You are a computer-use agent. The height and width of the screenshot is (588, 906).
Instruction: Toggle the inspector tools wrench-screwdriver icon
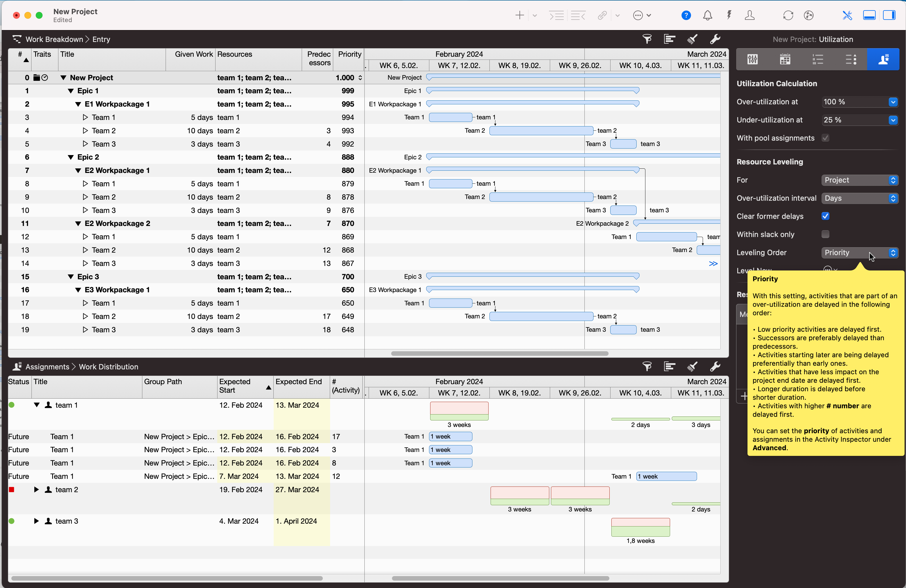[847, 15]
